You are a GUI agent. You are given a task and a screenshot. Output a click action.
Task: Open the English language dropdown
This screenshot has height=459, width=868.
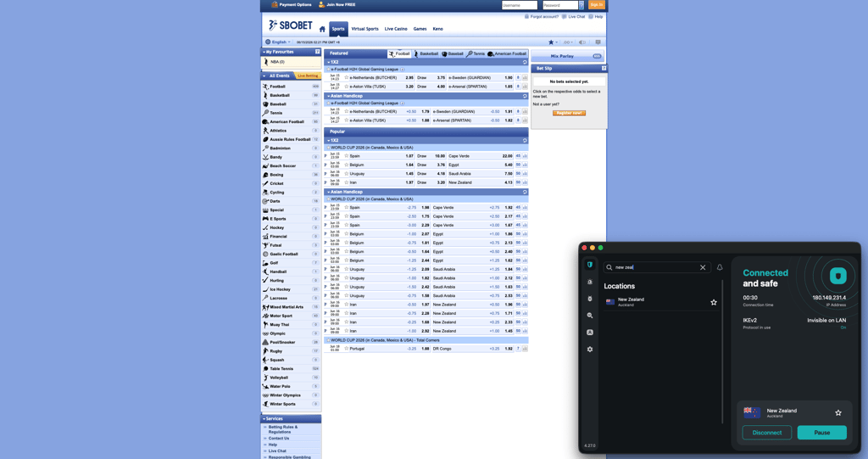278,42
